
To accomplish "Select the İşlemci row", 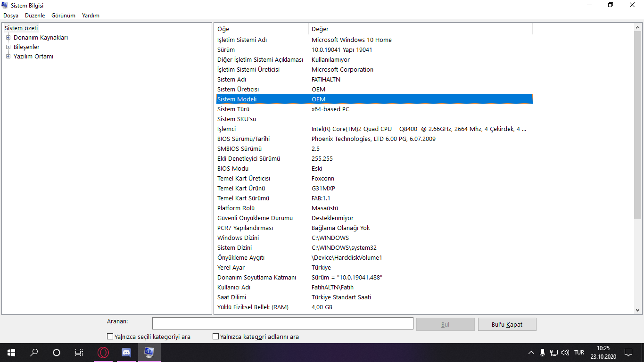I will (x=374, y=129).
